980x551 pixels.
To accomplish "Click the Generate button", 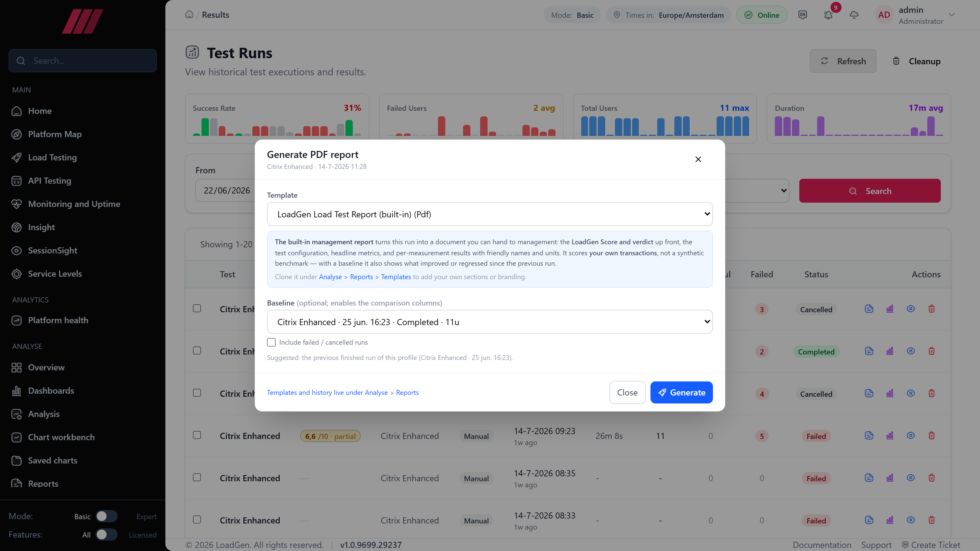I will click(x=681, y=392).
